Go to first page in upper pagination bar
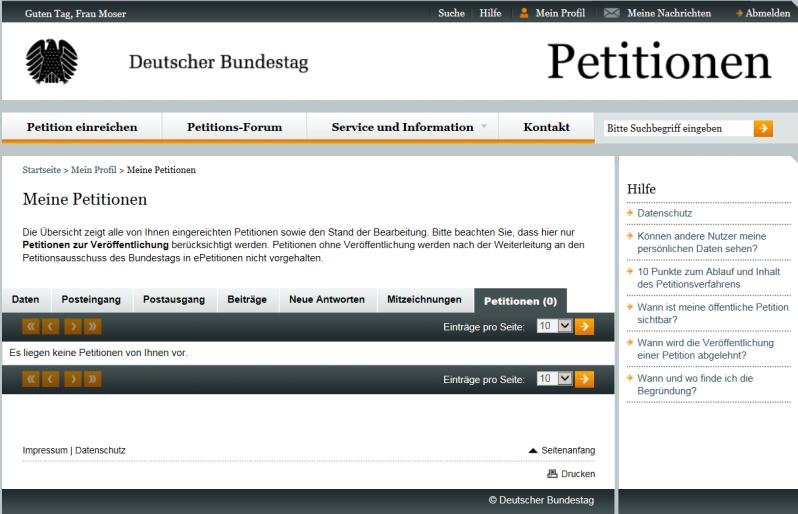The height and width of the screenshot is (514, 798). [x=31, y=326]
